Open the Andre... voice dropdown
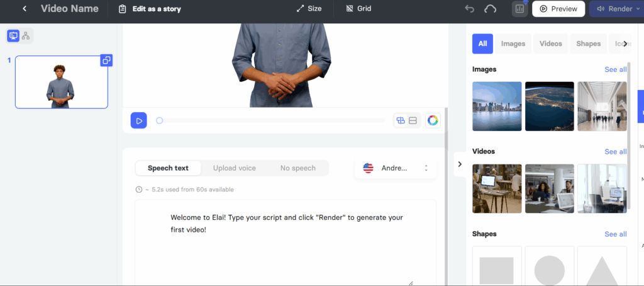This screenshot has height=286, width=644. click(396, 168)
